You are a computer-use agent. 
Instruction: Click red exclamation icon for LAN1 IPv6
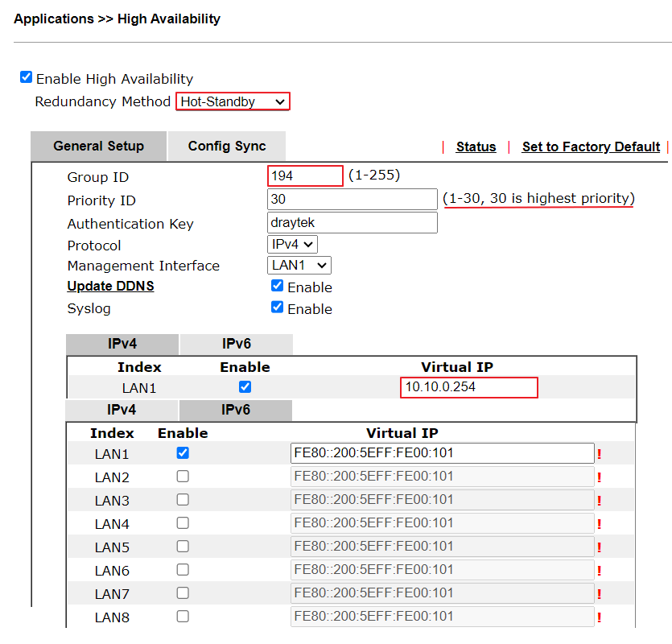pyautogui.click(x=599, y=454)
